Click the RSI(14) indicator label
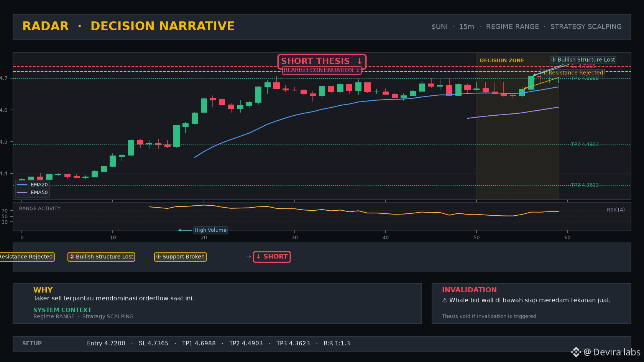644x362 pixels. coord(616,210)
